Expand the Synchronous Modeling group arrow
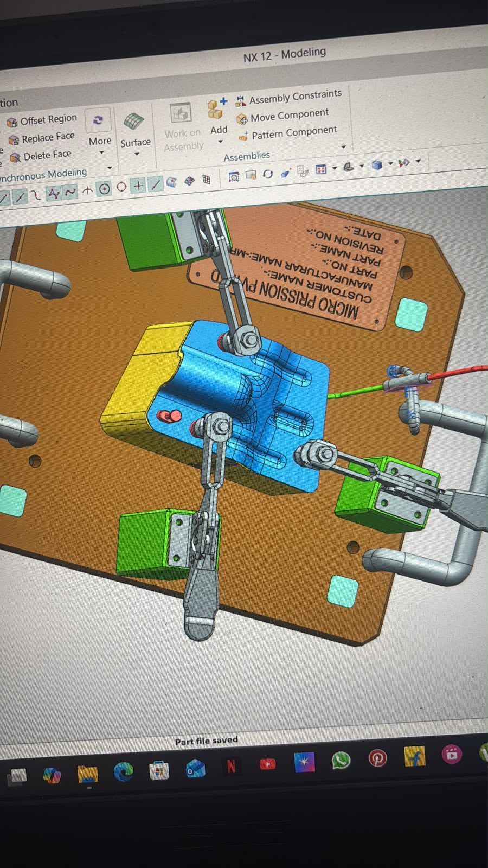The image size is (488, 868). [x=110, y=168]
